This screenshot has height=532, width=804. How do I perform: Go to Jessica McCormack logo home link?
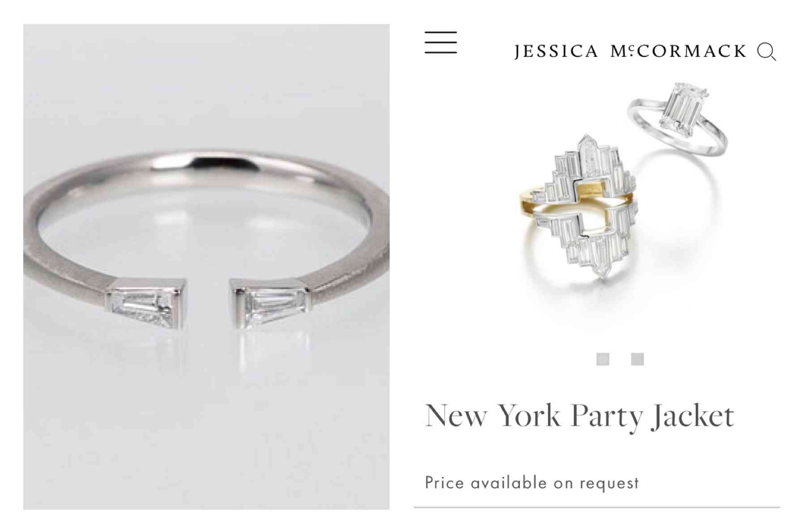pyautogui.click(x=630, y=51)
